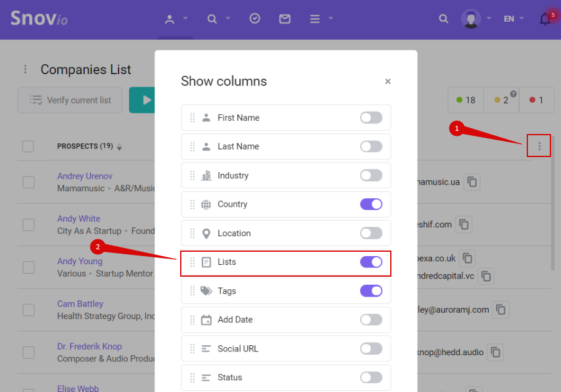Grab the Industry row drag handle
Image resolution: width=561 pixels, height=392 pixels.
point(193,176)
